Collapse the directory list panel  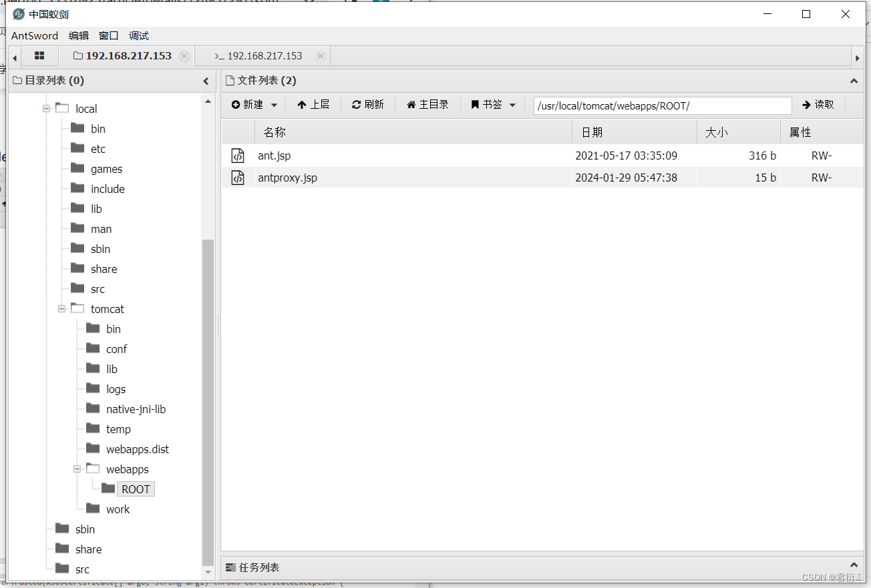[206, 81]
